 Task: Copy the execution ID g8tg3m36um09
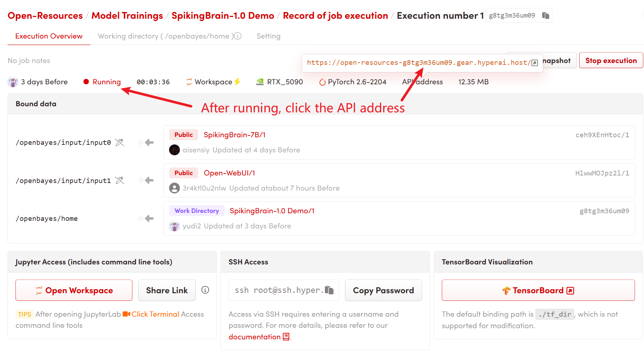coord(545,15)
